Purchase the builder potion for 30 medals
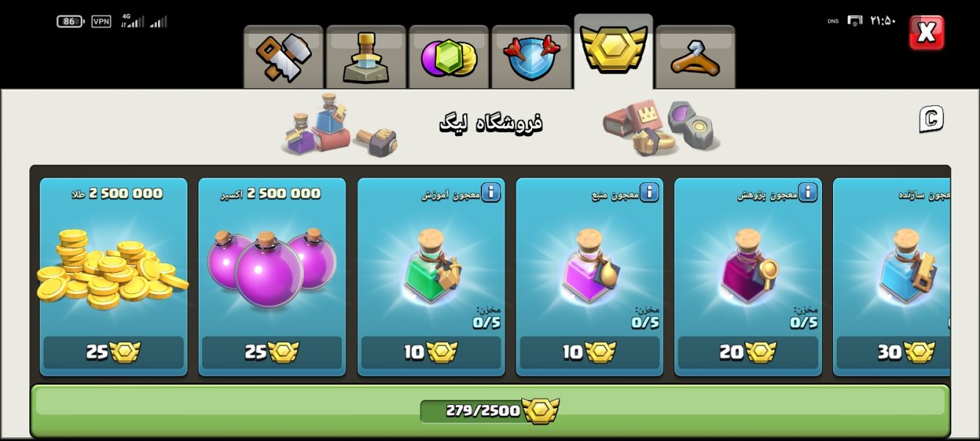The image size is (980, 441). tap(893, 353)
